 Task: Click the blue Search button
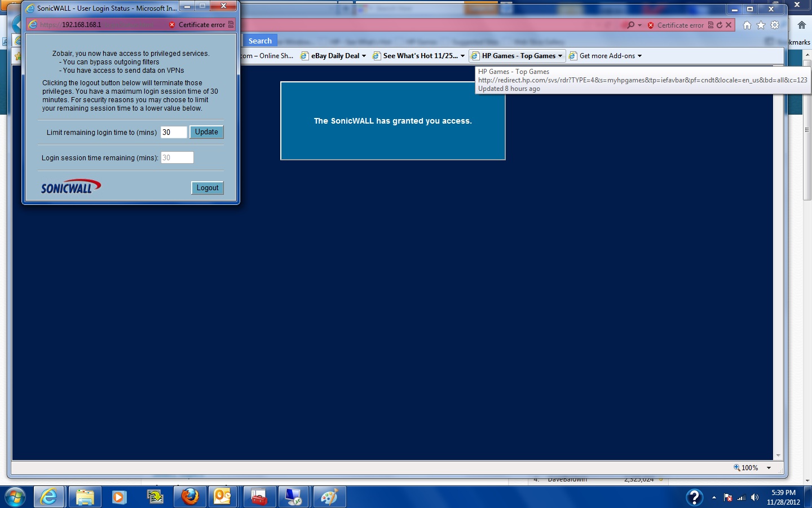(260, 41)
